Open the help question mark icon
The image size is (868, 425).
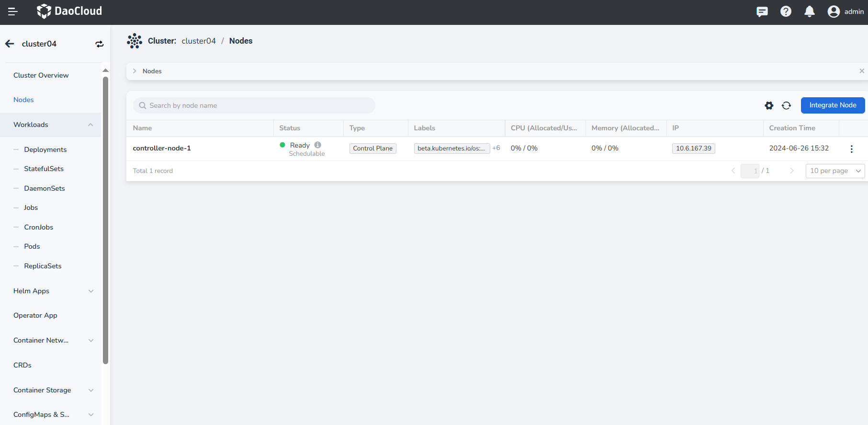pos(786,11)
